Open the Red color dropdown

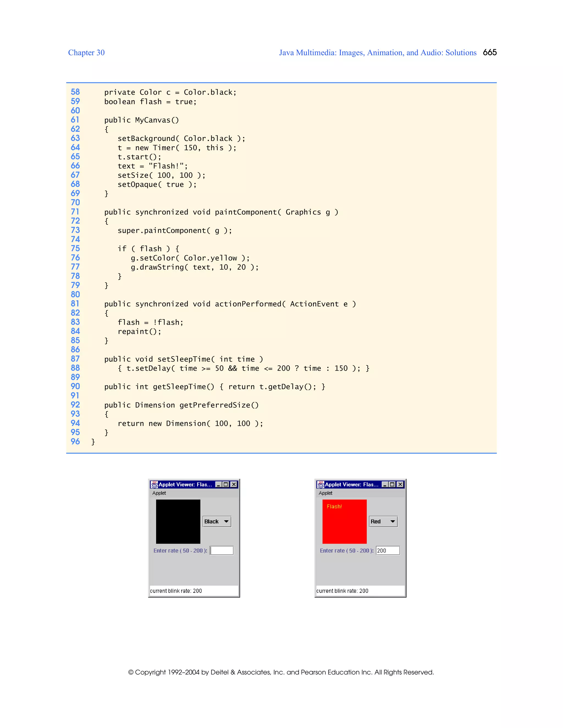click(383, 521)
